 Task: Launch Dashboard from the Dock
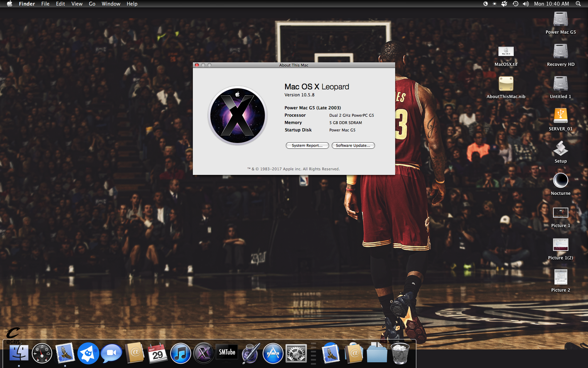[42, 353]
